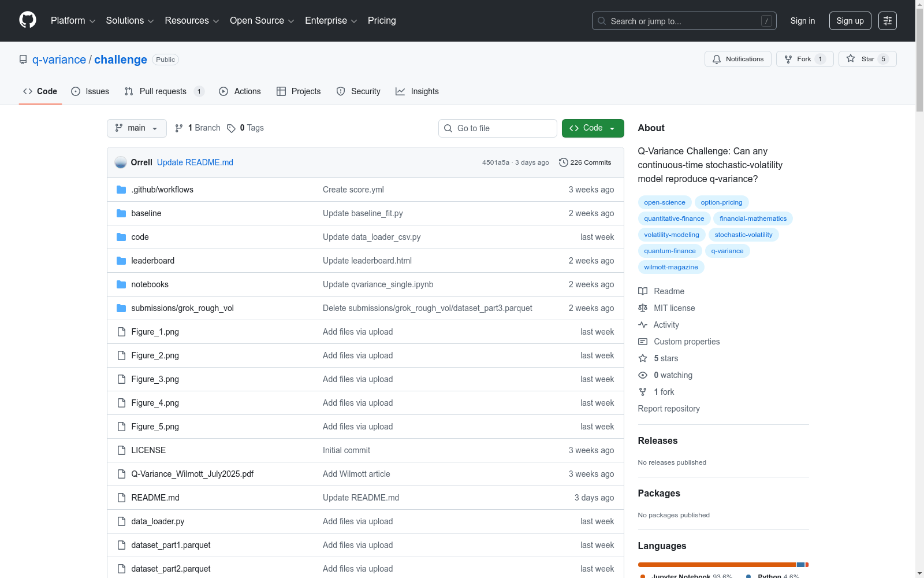Click the open-science topic tag

pos(665,202)
